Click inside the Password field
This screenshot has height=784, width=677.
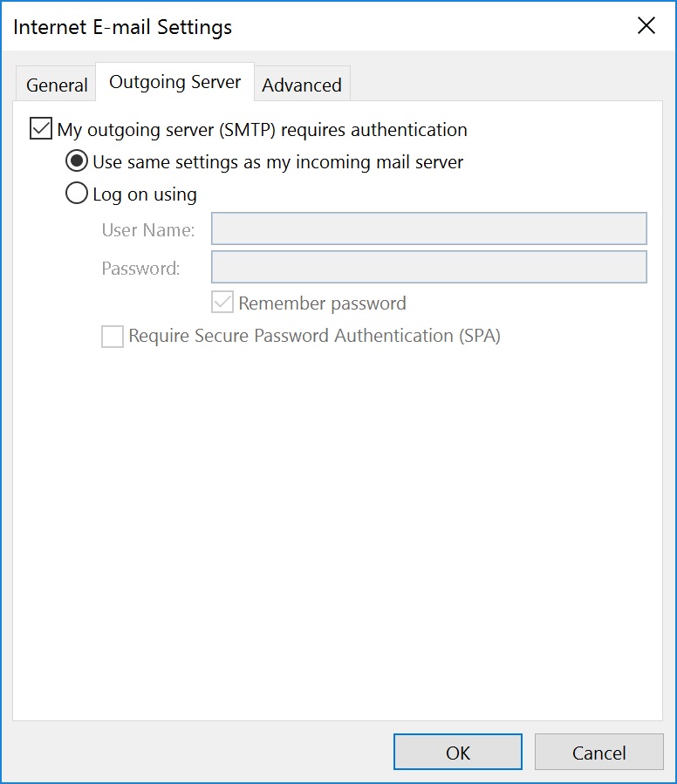tap(427, 268)
